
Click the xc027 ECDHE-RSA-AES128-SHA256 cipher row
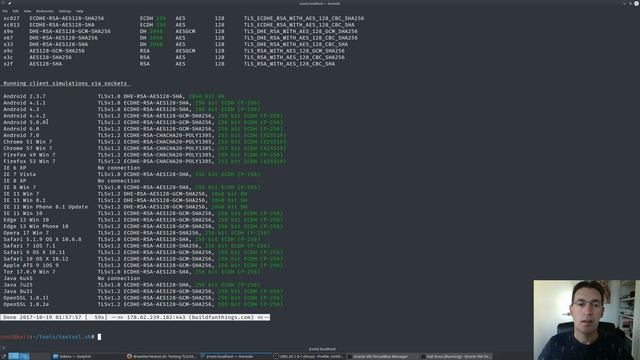[184, 18]
